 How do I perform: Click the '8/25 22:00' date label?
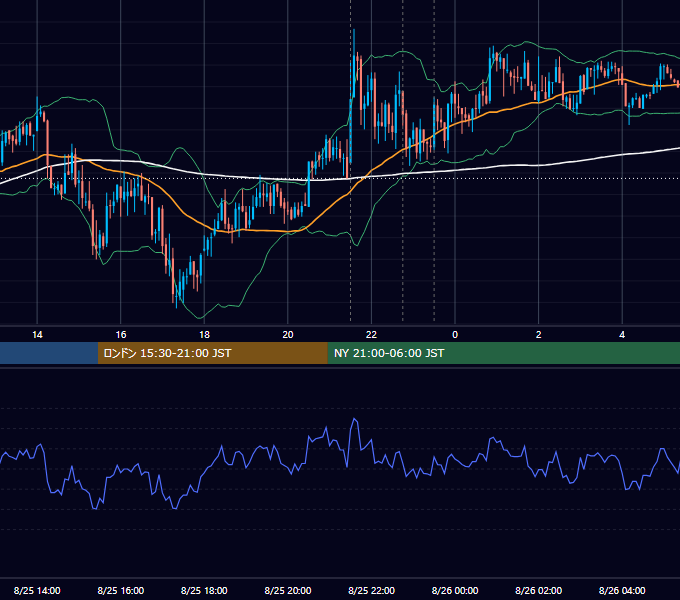(371, 590)
